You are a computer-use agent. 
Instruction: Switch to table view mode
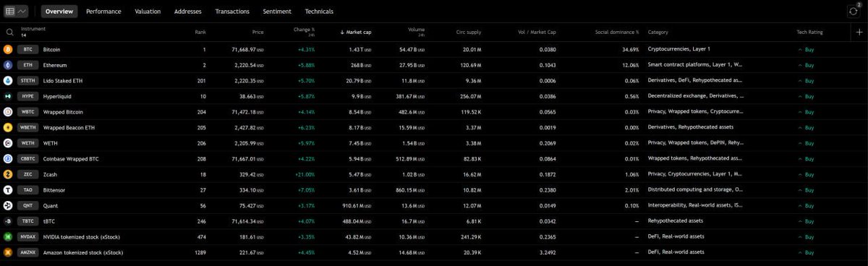(11, 12)
